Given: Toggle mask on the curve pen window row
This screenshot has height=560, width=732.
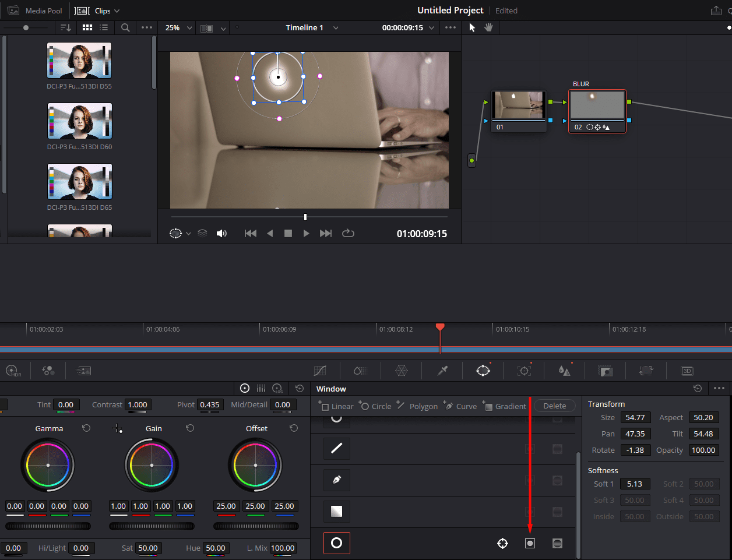Looking at the screenshot, I should (x=557, y=480).
